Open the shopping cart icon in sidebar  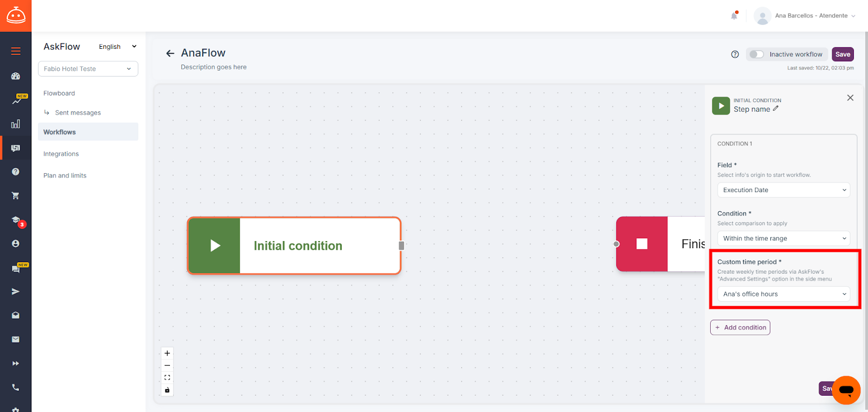[16, 195]
